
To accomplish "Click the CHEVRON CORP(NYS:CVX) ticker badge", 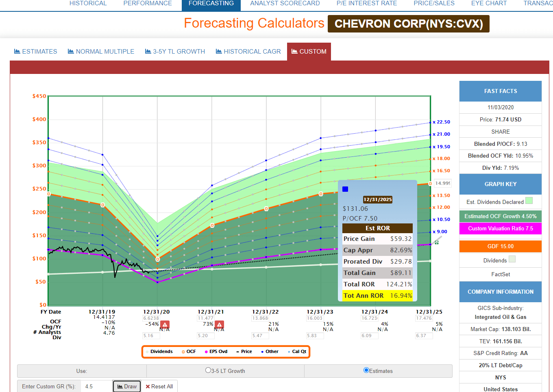I will pos(409,24).
